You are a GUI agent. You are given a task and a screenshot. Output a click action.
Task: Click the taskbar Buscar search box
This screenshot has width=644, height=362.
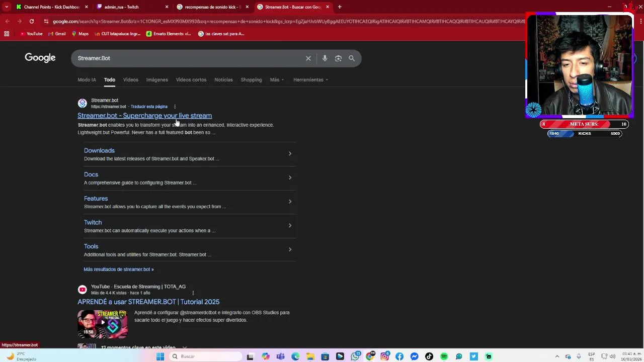(206, 356)
